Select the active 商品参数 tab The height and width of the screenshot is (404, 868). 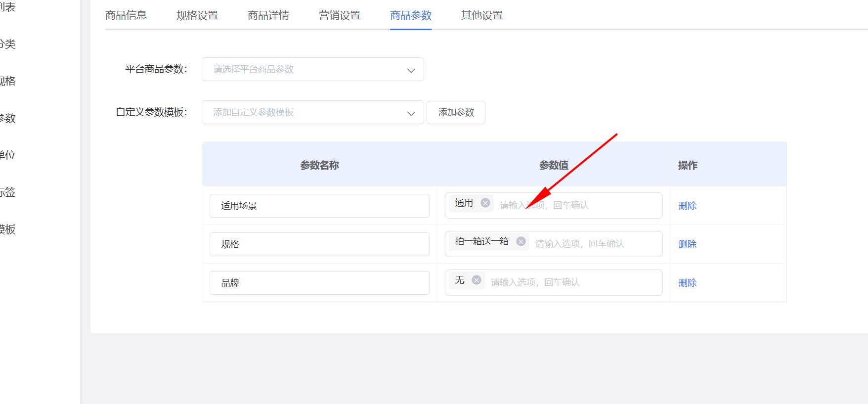pos(411,15)
